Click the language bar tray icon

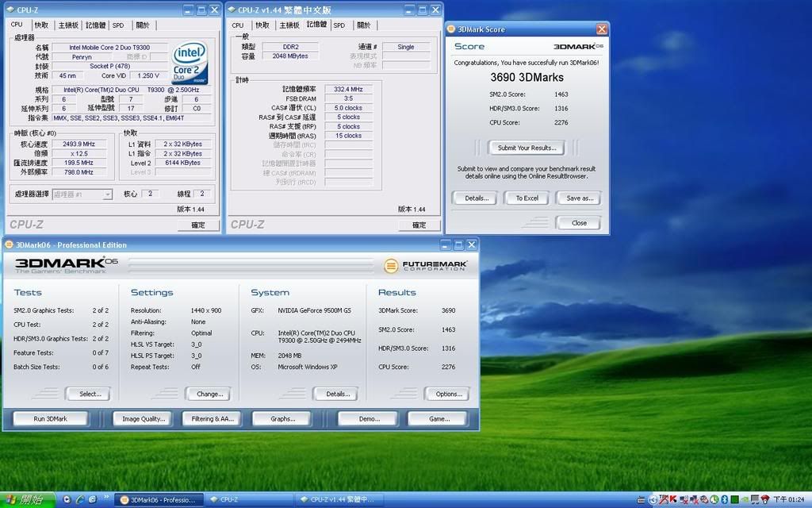click(641, 500)
